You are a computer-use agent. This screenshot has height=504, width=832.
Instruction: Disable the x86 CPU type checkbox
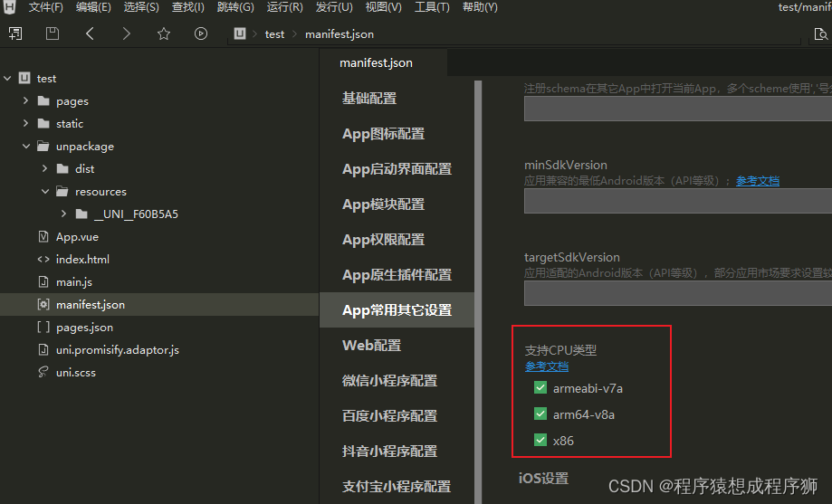pos(540,441)
